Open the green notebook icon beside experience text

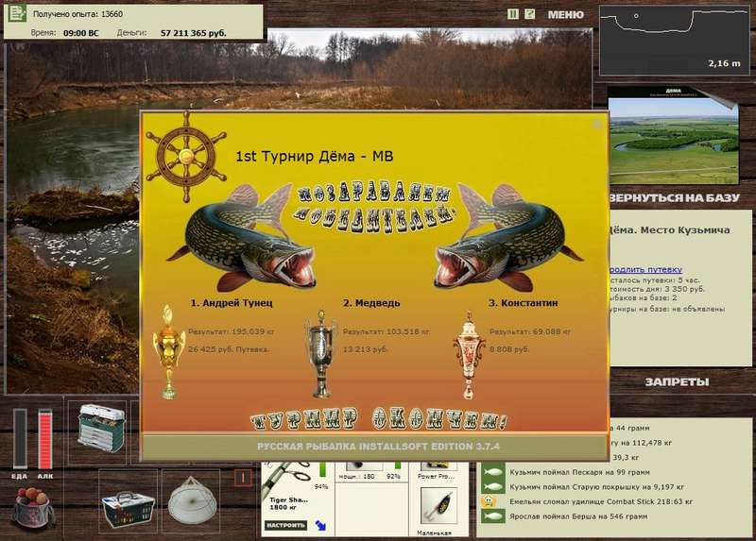[x=18, y=13]
